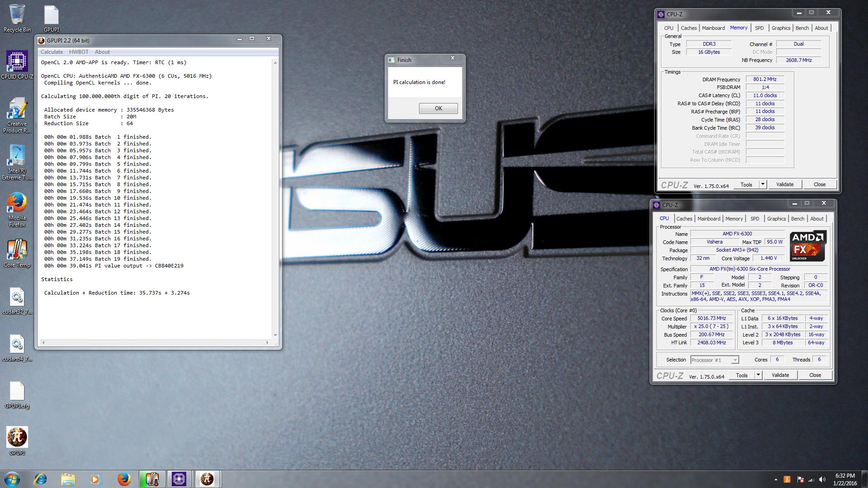Image resolution: width=868 pixels, height=488 pixels.
Task: Launch the Core Temp desktop shortcut
Action: click(x=17, y=253)
